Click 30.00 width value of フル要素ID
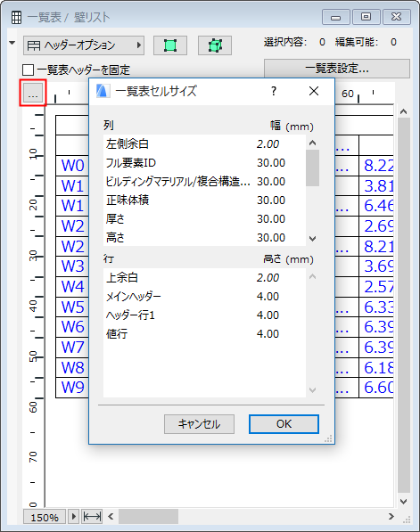The height and width of the screenshot is (532, 420). (270, 163)
